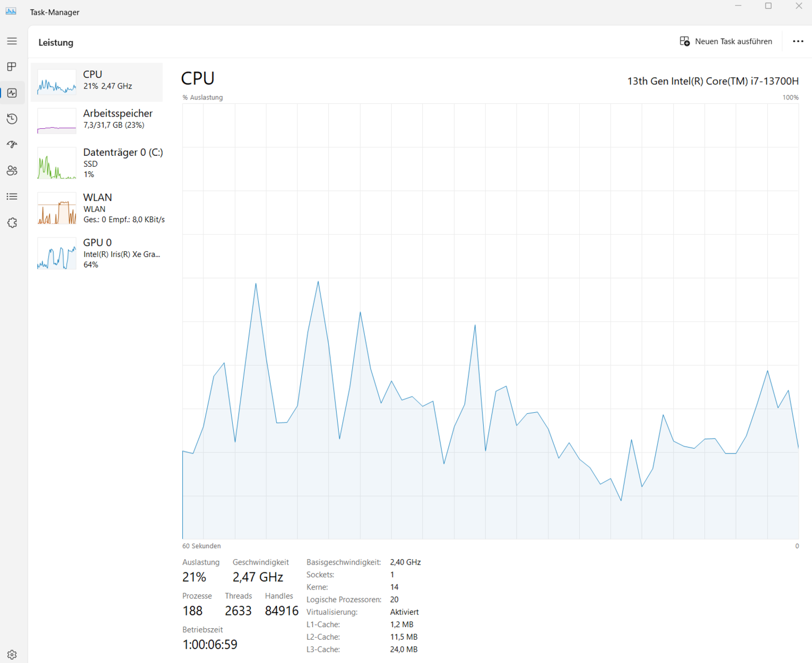Open the Details list icon

tap(12, 197)
